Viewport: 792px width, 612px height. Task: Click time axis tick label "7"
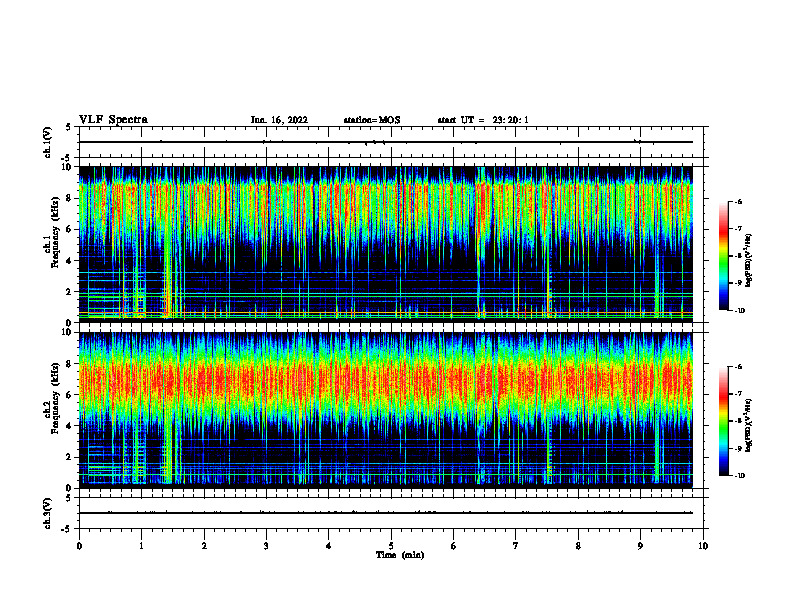coord(516,546)
